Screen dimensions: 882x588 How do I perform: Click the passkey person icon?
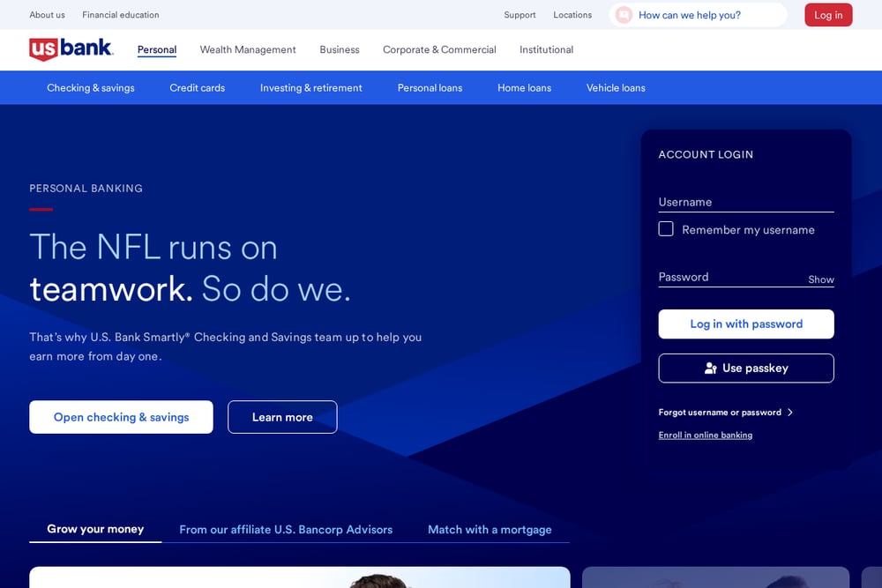tap(710, 368)
